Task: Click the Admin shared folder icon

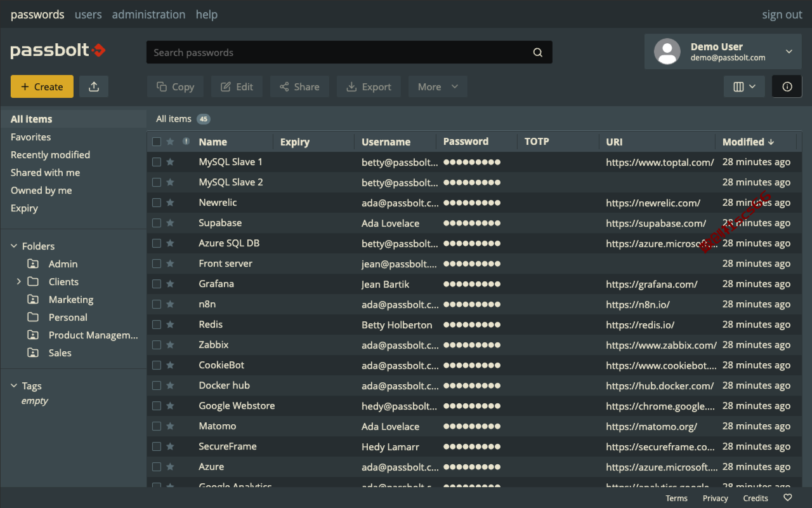Action: click(x=33, y=264)
